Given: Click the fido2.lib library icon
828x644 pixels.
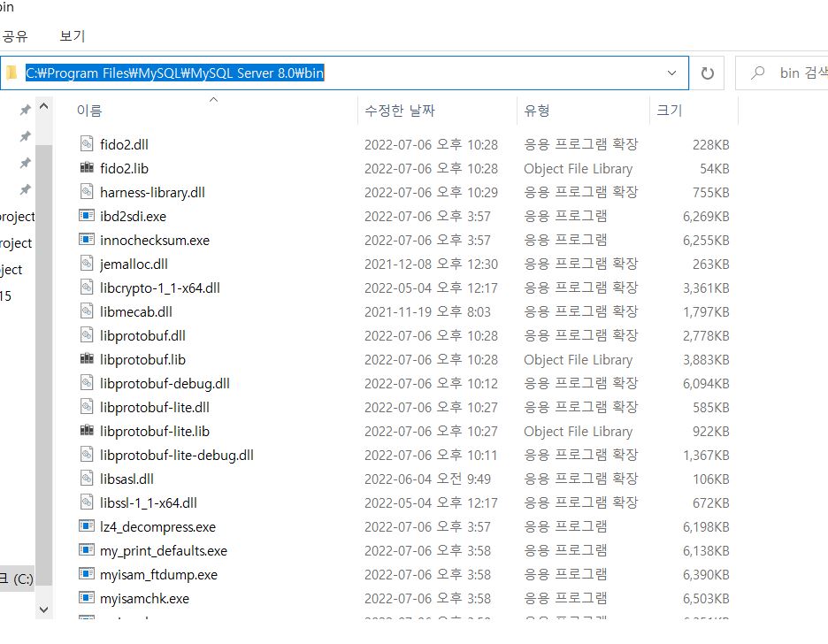Looking at the screenshot, I should [87, 168].
